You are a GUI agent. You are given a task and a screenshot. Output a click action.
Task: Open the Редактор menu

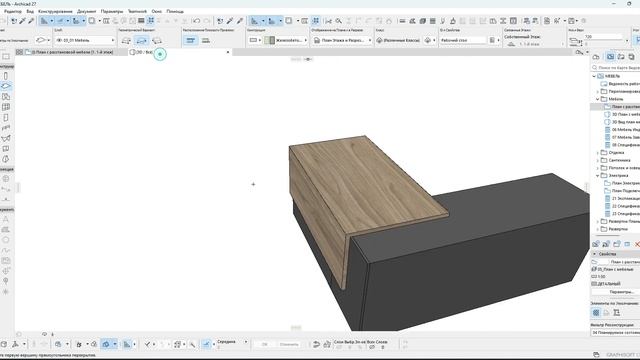coord(12,11)
